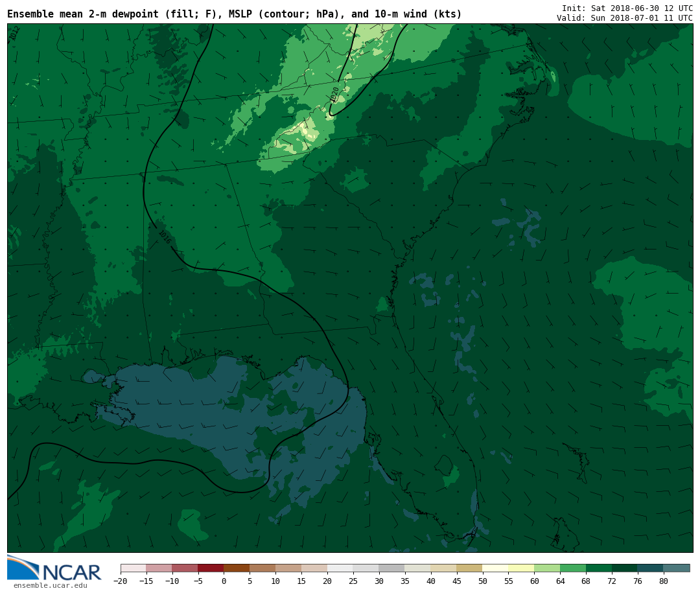This screenshot has width=700, height=593.
Task: Click the 72 colorbar tick label
Action: pos(612,581)
